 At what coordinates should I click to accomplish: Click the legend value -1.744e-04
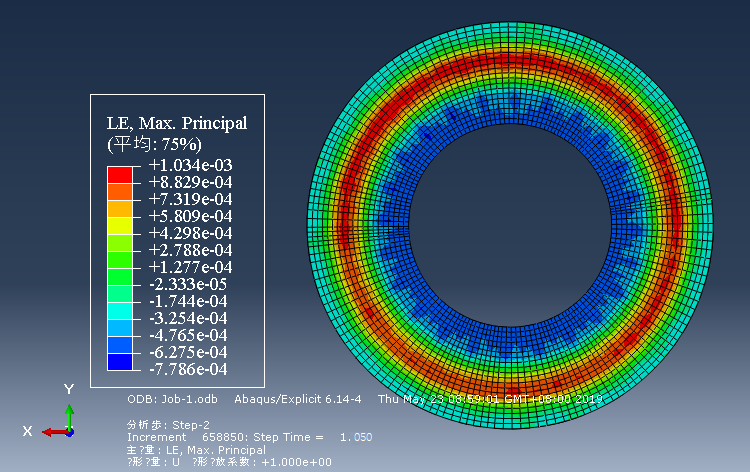click(188, 301)
